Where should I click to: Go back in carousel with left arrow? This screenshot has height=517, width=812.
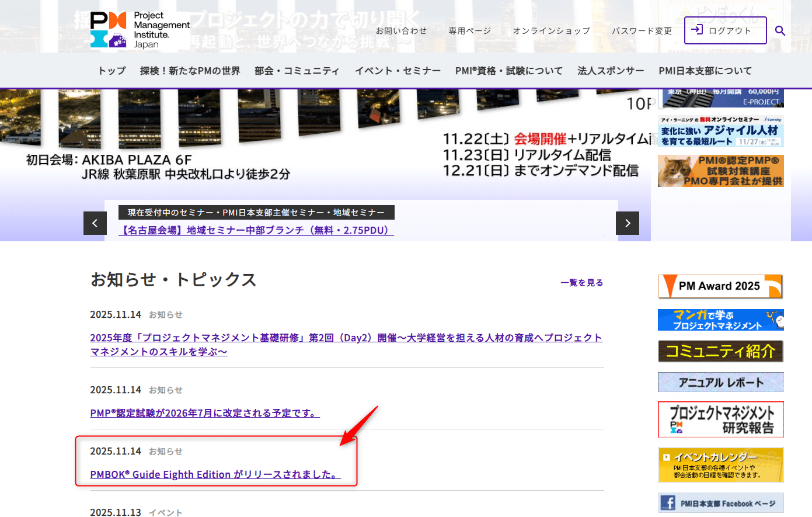[x=95, y=223]
